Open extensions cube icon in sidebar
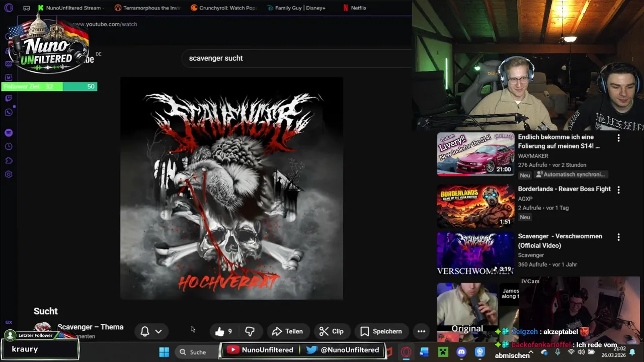Screen dimensions: 644x362 click(9, 161)
